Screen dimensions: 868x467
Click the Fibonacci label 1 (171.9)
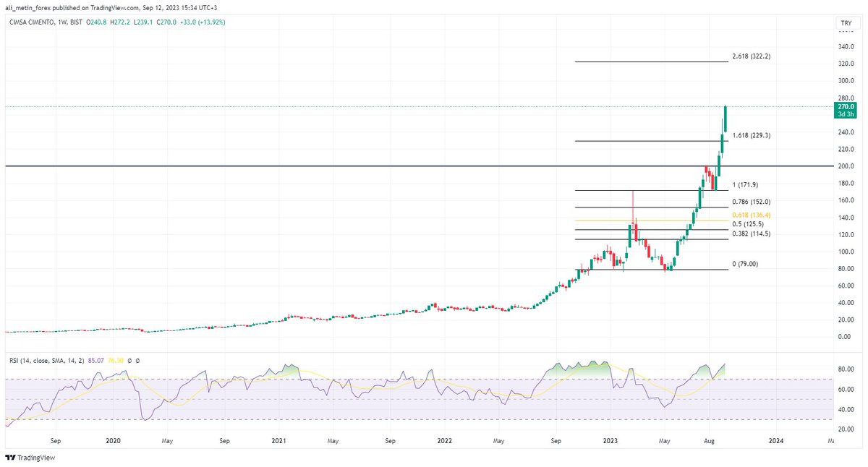coord(746,186)
